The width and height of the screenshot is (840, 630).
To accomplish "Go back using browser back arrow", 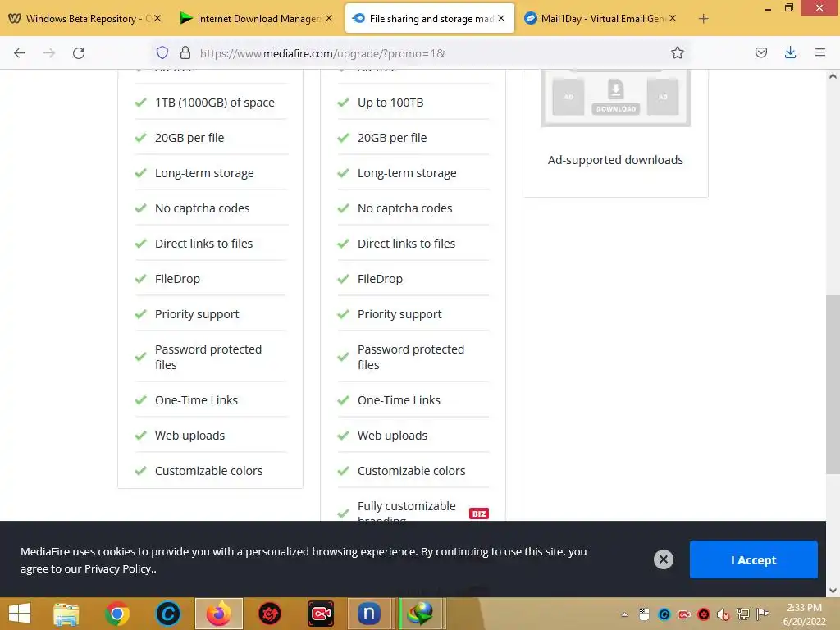I will pyautogui.click(x=20, y=53).
